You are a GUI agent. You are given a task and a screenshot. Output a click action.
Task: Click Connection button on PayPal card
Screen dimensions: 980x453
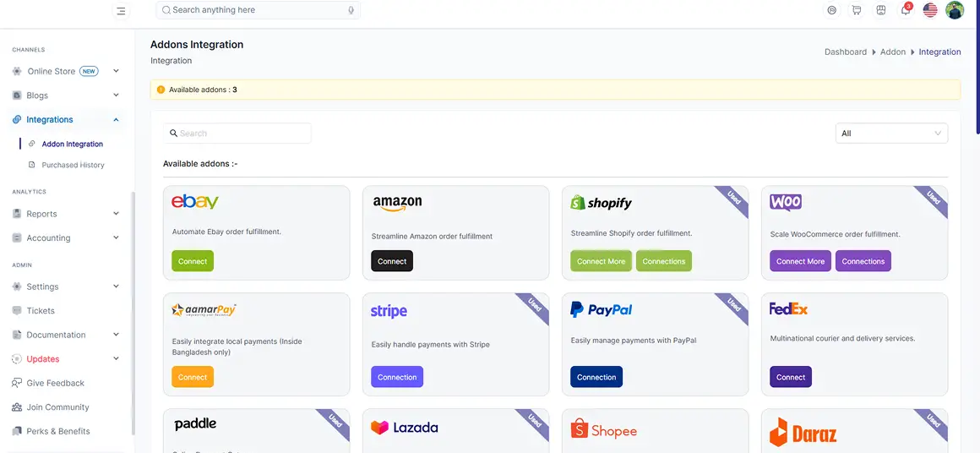coord(596,377)
